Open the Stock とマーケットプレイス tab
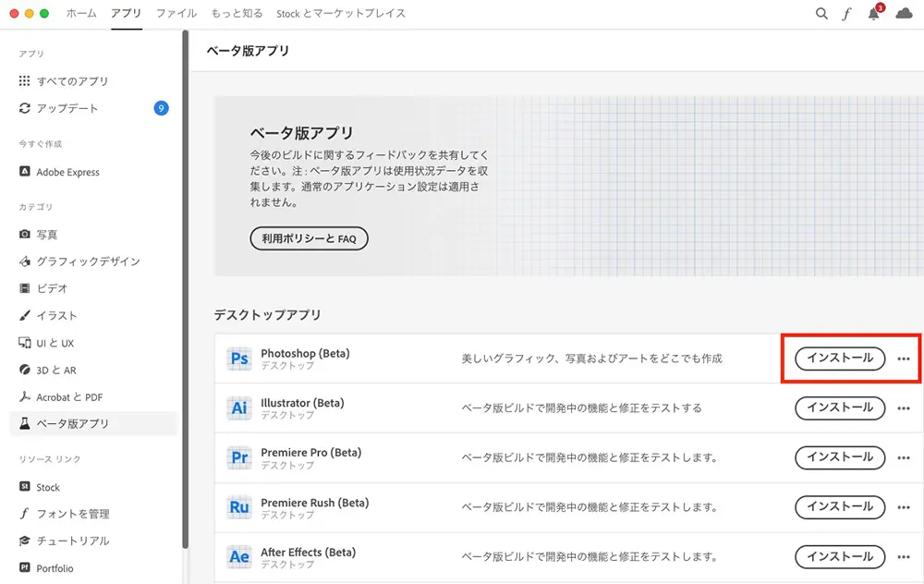Image resolution: width=924 pixels, height=584 pixels. [341, 13]
